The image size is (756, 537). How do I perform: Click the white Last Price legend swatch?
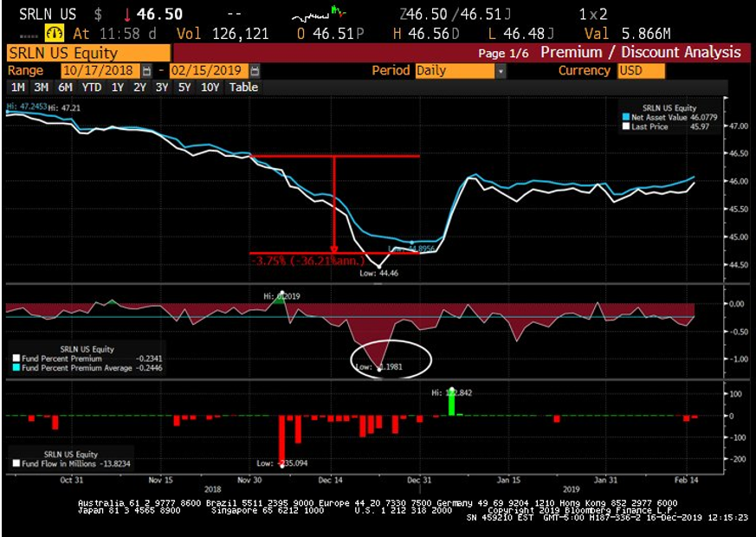626,126
